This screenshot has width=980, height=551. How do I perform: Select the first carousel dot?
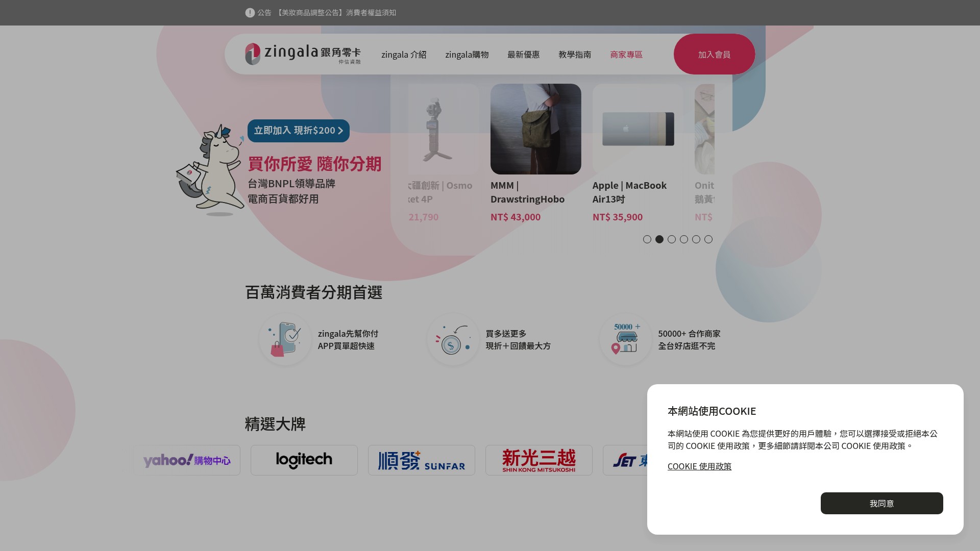pyautogui.click(x=647, y=239)
